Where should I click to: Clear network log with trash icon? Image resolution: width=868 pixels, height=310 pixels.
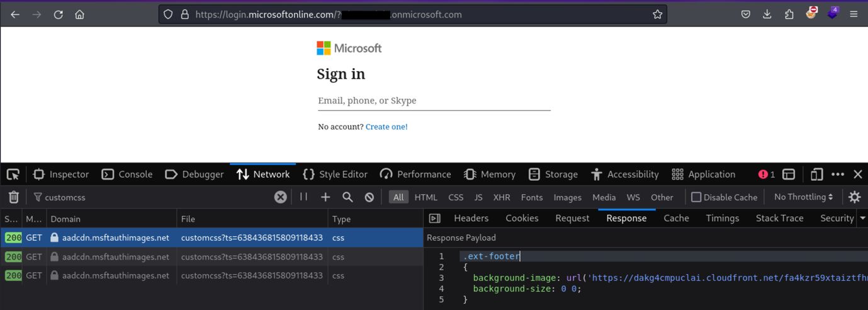13,197
